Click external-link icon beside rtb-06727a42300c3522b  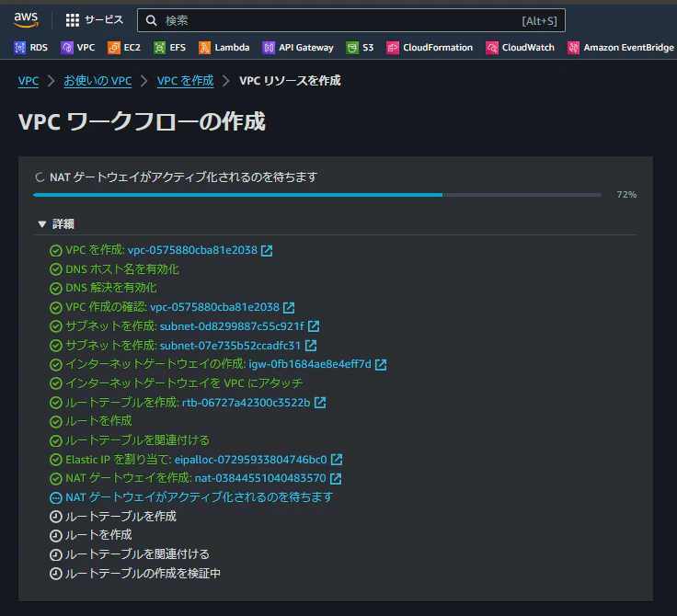320,403
